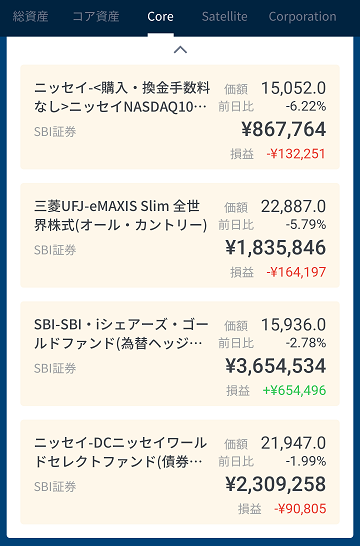Open the ニッセイNASDAQ100 fund card
Image resolution: width=360 pixels, height=546 pixels.
[180, 117]
